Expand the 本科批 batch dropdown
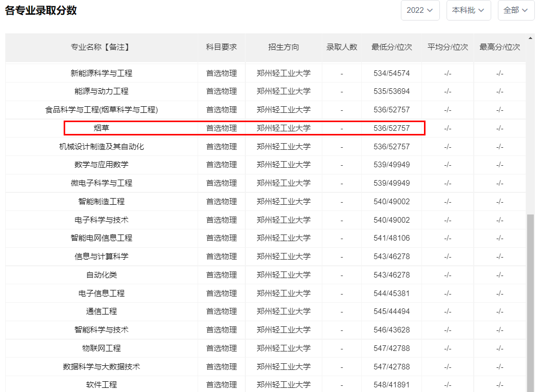 (468, 10)
